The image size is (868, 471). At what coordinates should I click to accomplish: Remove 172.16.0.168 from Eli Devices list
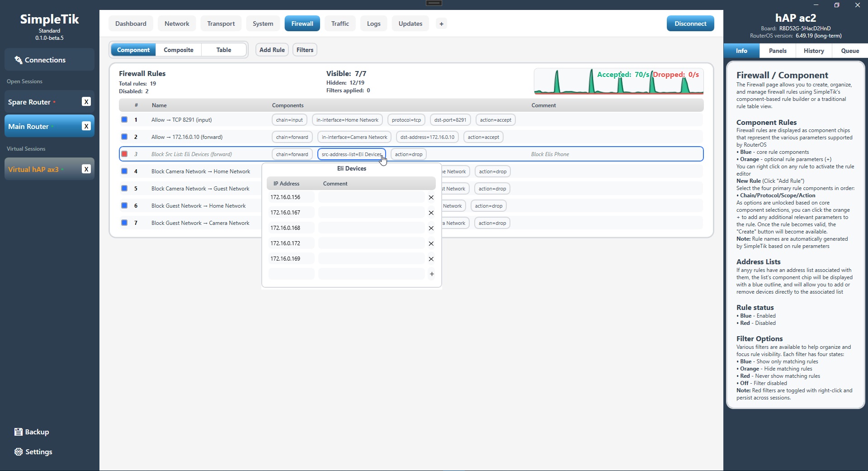431,228
